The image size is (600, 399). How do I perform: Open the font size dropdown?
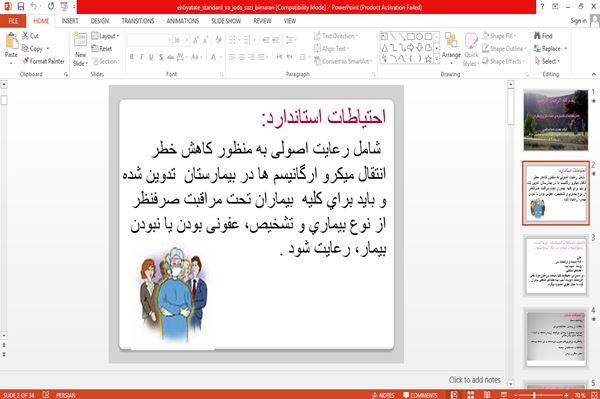(x=187, y=40)
